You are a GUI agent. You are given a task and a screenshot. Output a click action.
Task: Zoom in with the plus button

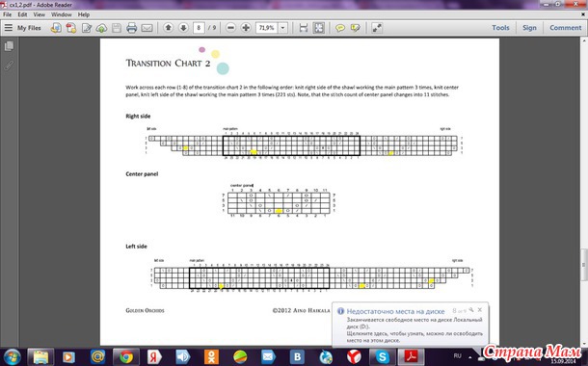[246, 27]
